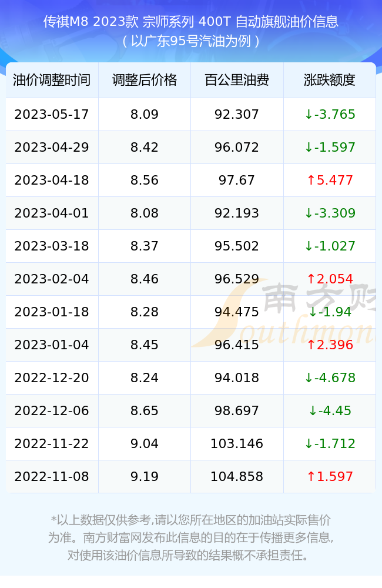Select the price value 9.04

(x=145, y=443)
